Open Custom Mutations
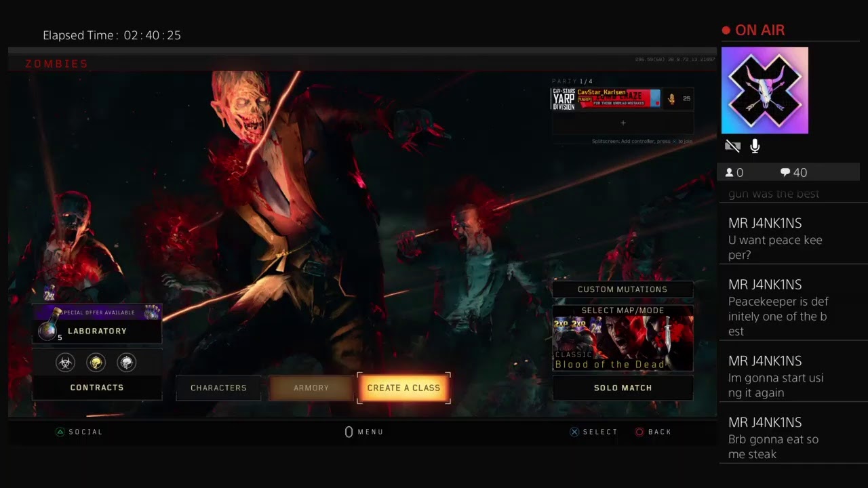Viewport: 868px width, 488px height. click(623, 289)
